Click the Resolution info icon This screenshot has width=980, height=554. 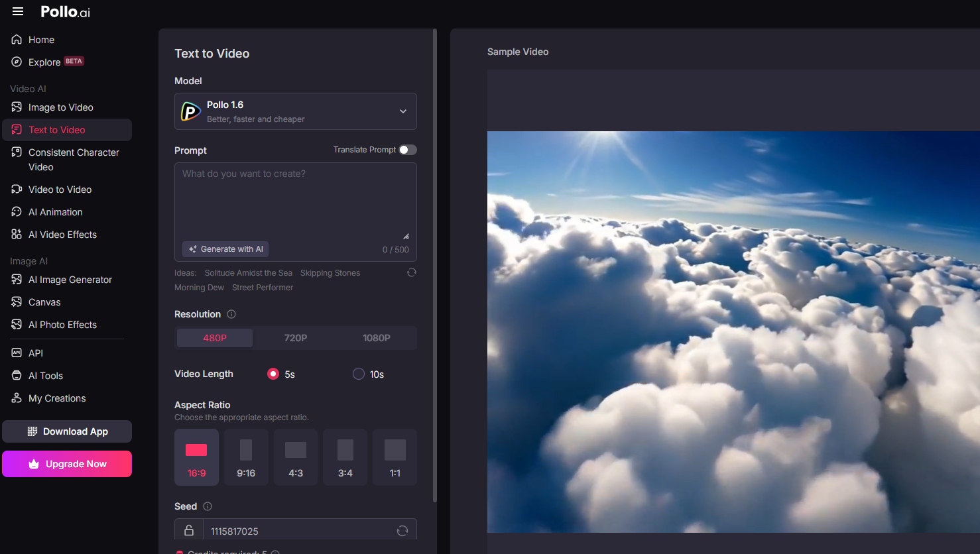tap(231, 314)
